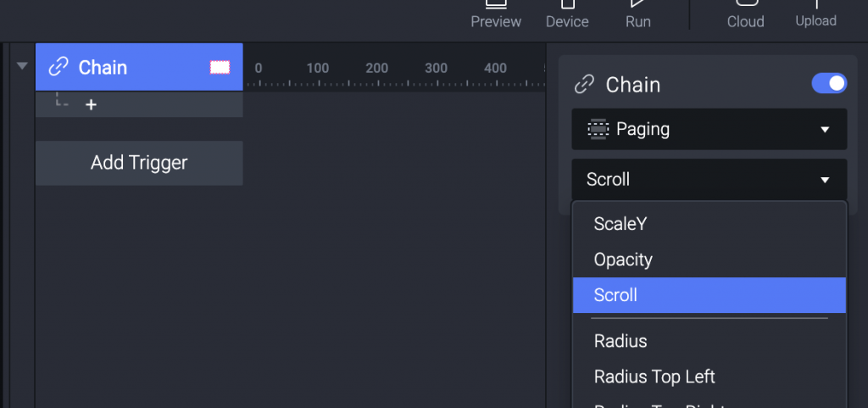Click the plus icon under Chain trigger
The height and width of the screenshot is (408, 868).
pos(91,104)
